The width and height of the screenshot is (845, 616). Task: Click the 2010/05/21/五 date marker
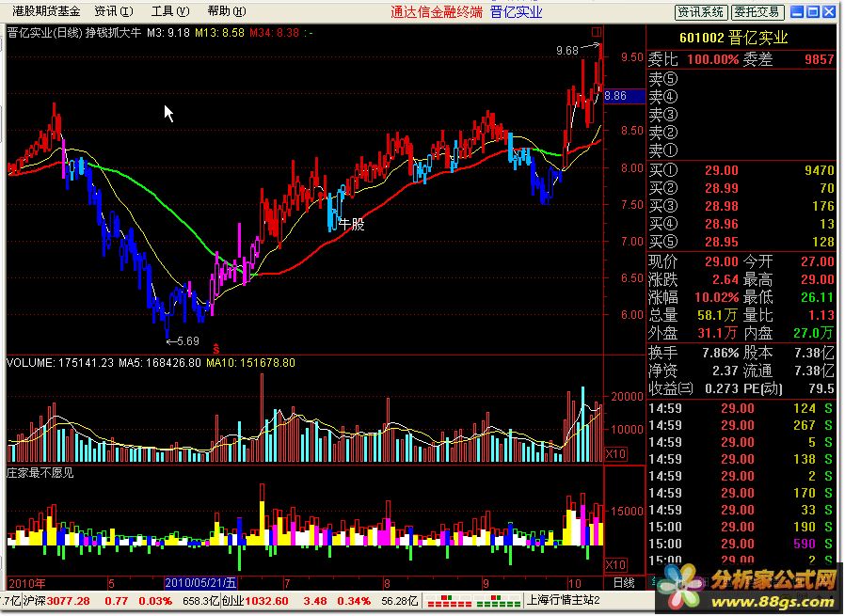point(200,583)
